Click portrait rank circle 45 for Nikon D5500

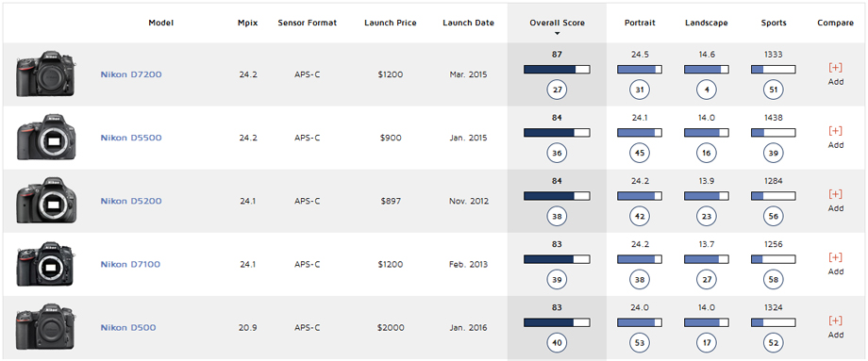pyautogui.click(x=640, y=154)
